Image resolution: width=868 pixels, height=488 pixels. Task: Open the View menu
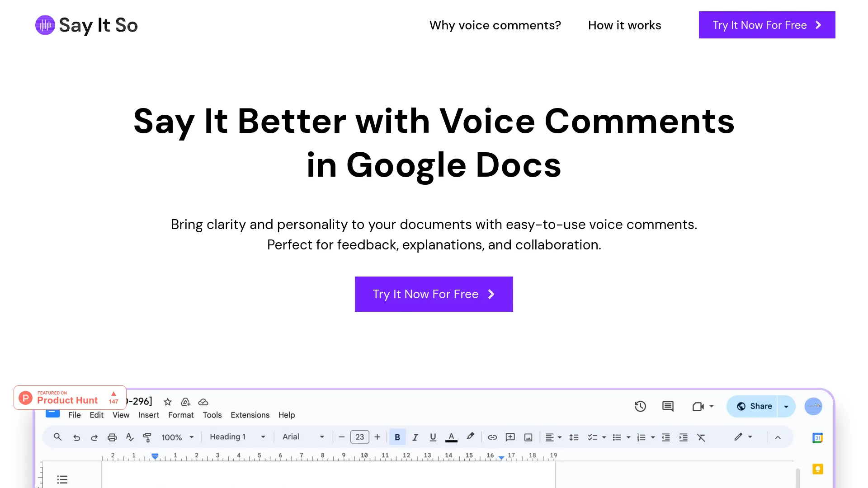point(121,415)
